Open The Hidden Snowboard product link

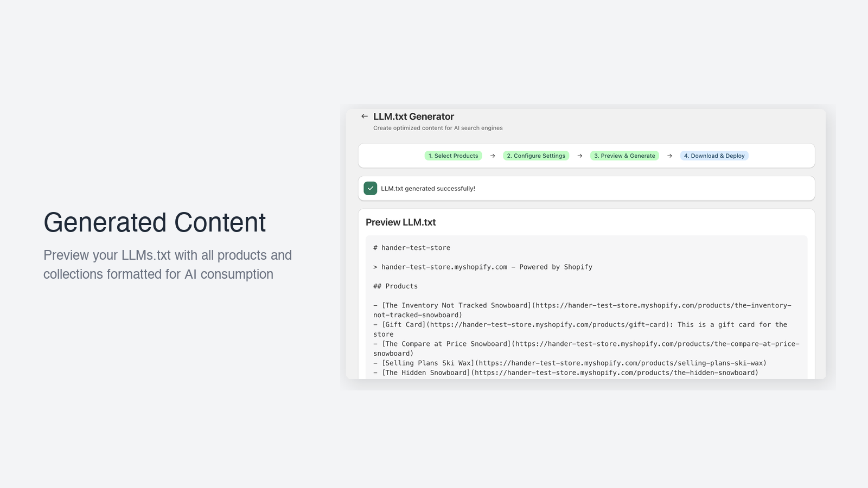426,373
